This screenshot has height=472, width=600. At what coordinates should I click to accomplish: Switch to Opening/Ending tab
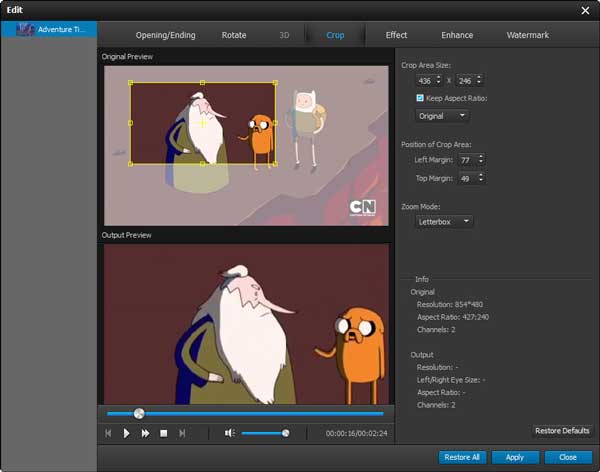point(165,35)
